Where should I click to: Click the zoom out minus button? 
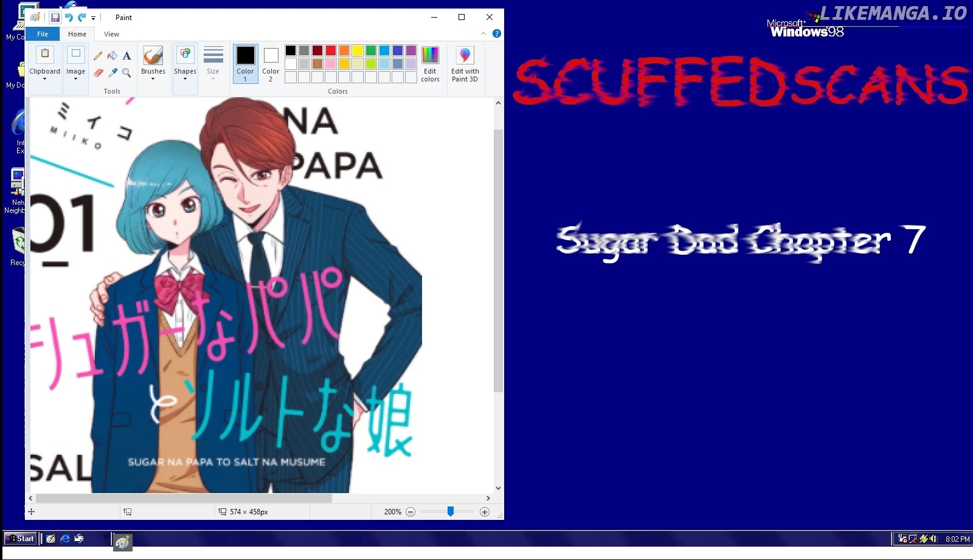(410, 512)
